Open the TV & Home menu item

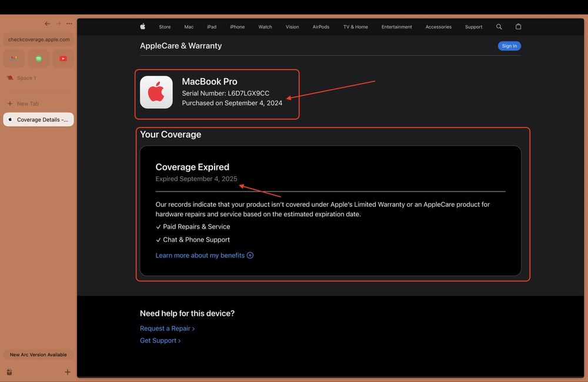(x=356, y=27)
